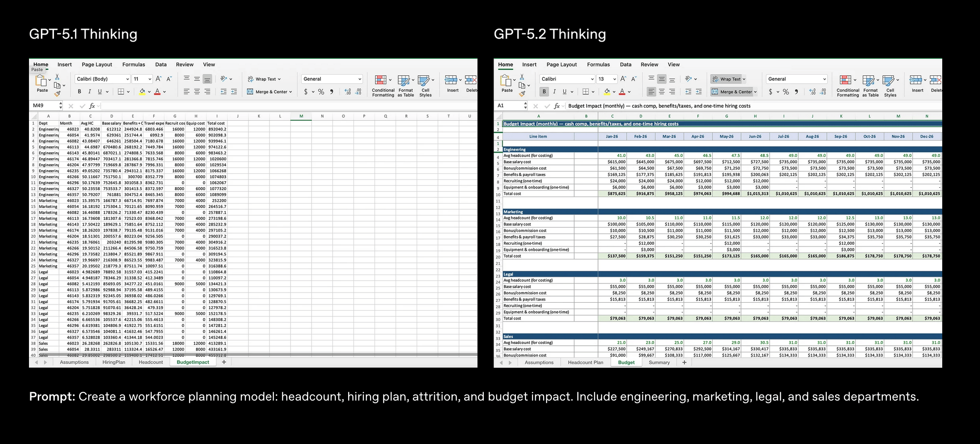Open Formulas ribbon tab in right spreadsheet
The width and height of the screenshot is (980, 444).
click(x=598, y=64)
